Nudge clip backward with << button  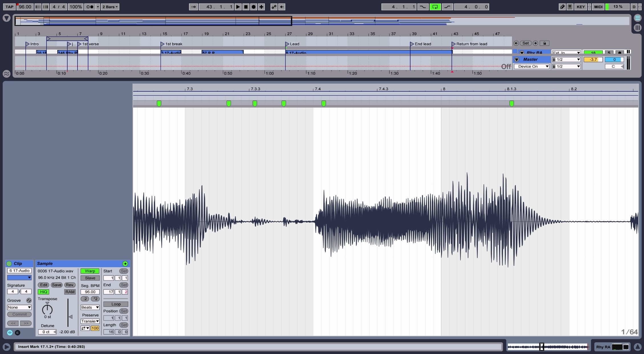(13, 323)
